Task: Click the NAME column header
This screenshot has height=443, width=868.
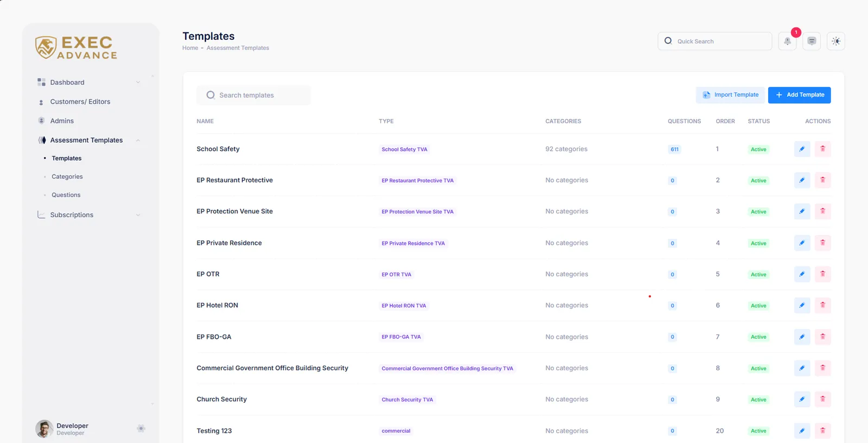Action: click(205, 121)
